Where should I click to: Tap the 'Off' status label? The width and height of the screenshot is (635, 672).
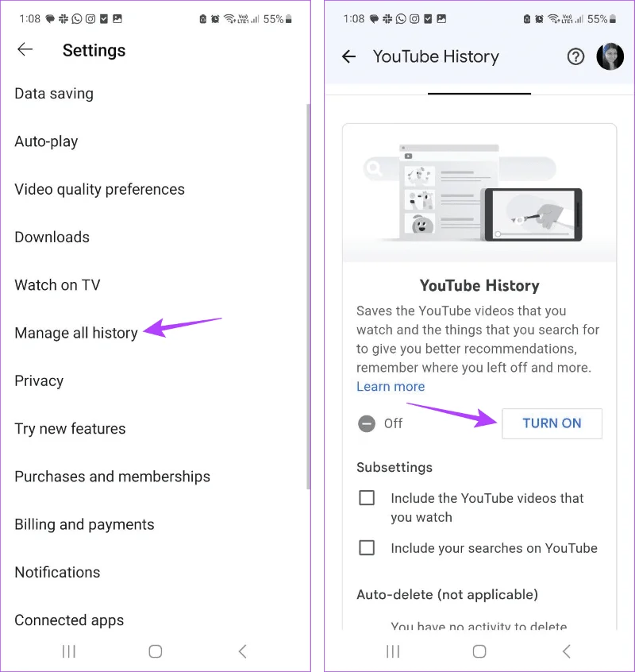393,423
